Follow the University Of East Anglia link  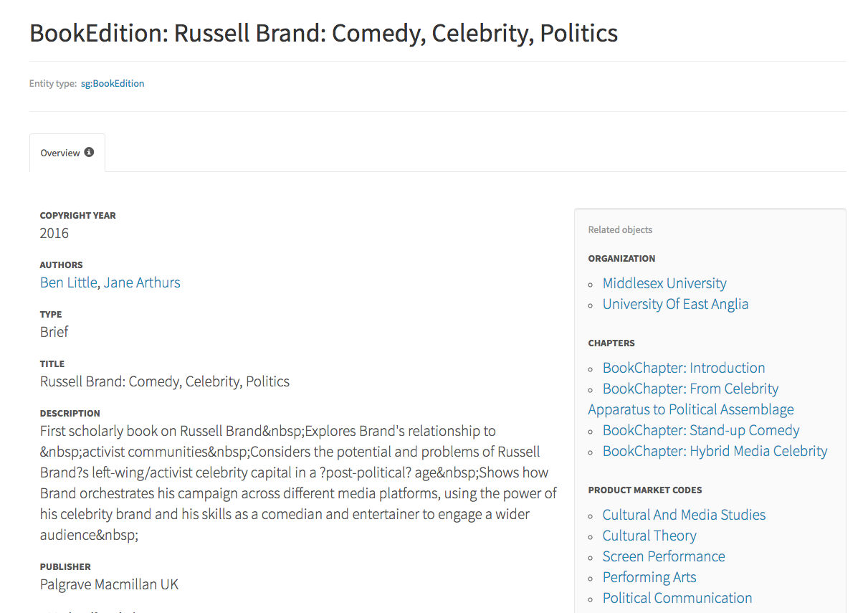click(x=675, y=304)
